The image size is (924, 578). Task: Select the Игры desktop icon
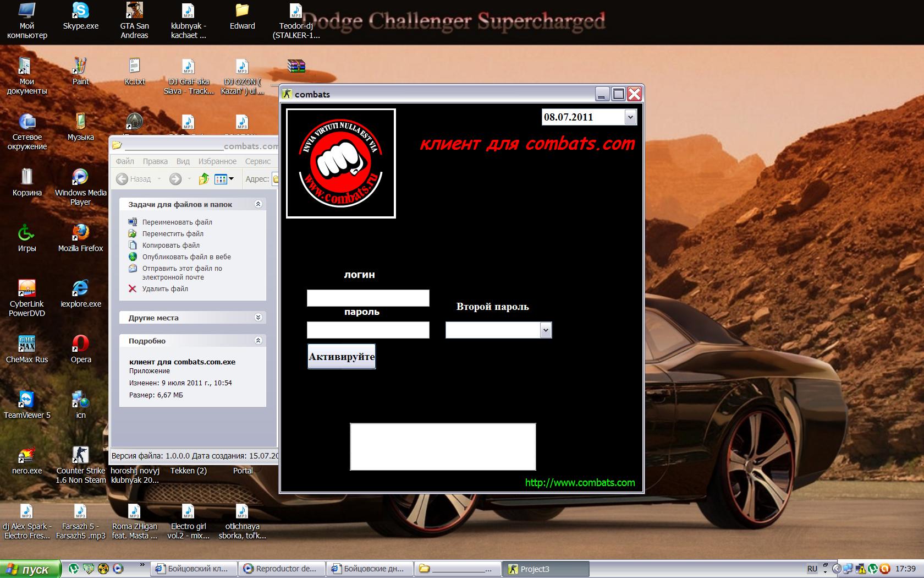click(x=26, y=238)
